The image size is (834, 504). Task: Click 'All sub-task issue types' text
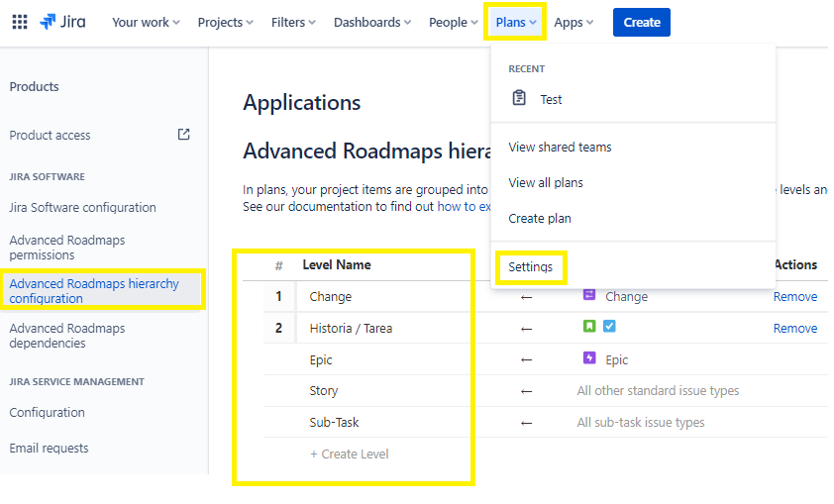[x=641, y=423]
